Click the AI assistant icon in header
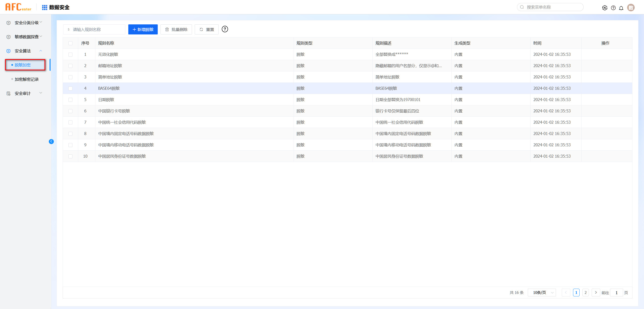Image resolution: width=644 pixels, height=309 pixels. point(605,8)
